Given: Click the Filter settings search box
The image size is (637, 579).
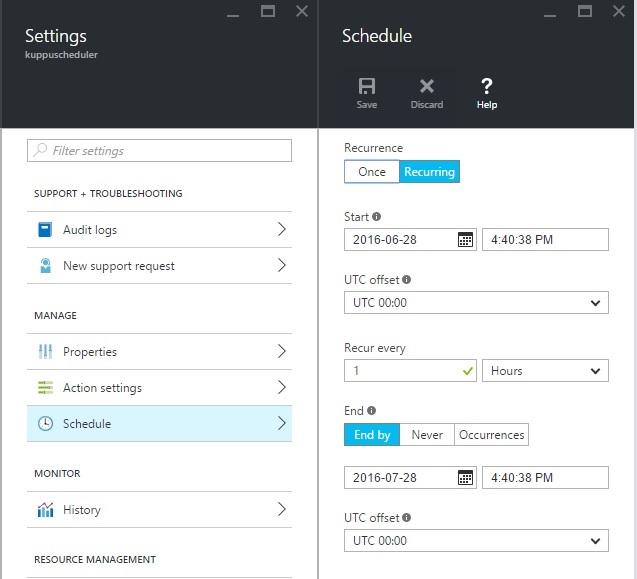Looking at the screenshot, I should coord(160,151).
